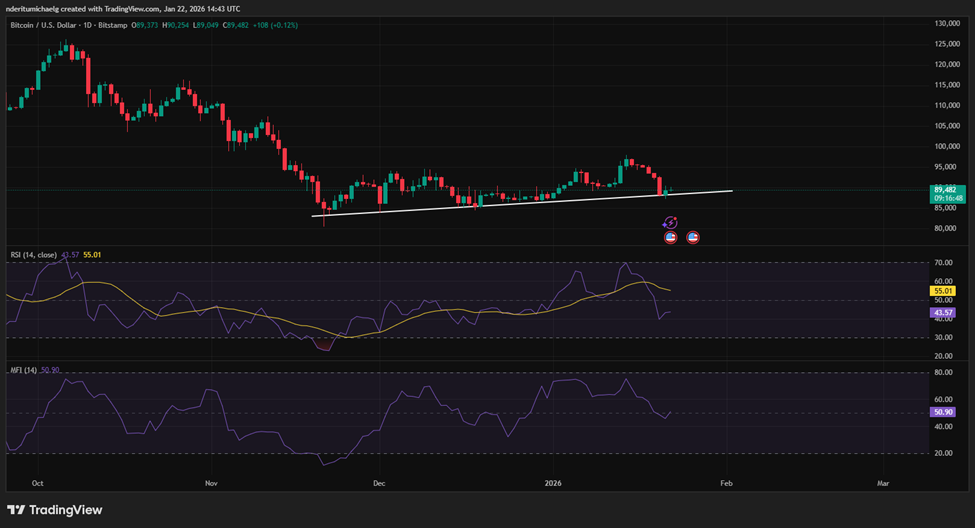This screenshot has height=528, width=975.
Task: Click the green current price label 89,482
Action: (x=946, y=189)
